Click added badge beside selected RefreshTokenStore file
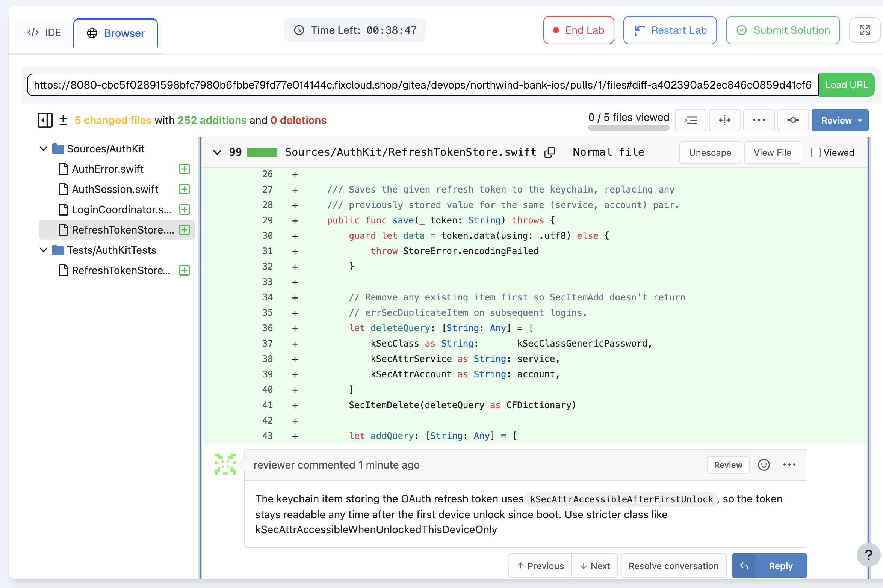This screenshot has height=588, width=883. (x=184, y=230)
